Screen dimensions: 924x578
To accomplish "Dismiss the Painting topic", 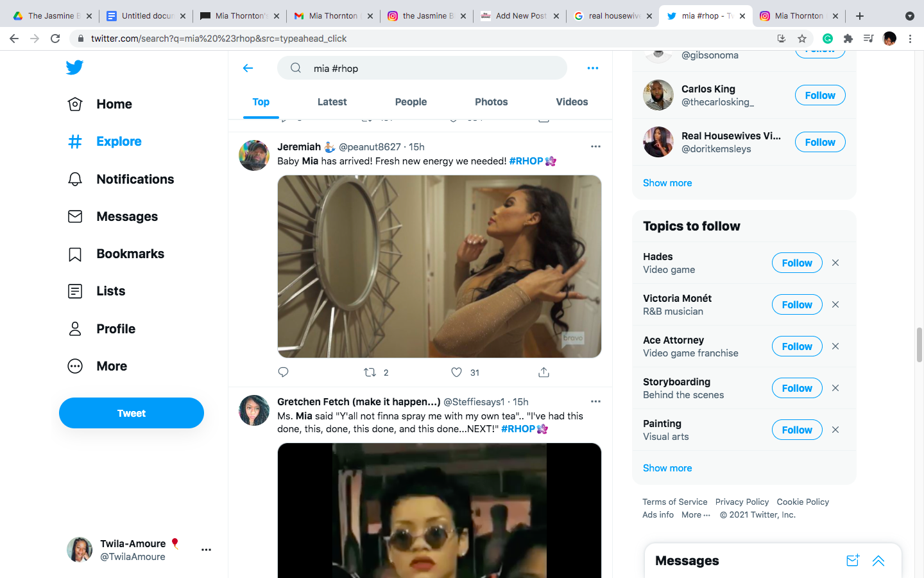I will [x=835, y=430].
